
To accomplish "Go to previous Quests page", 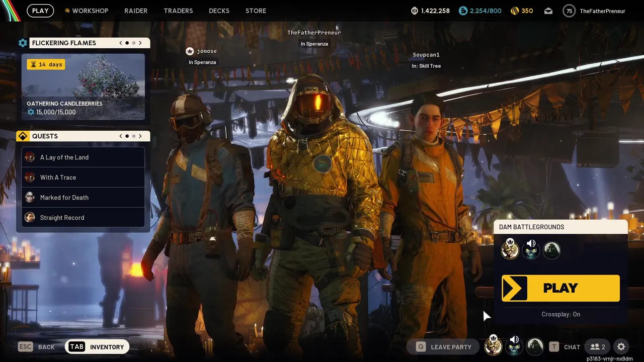I will [121, 136].
